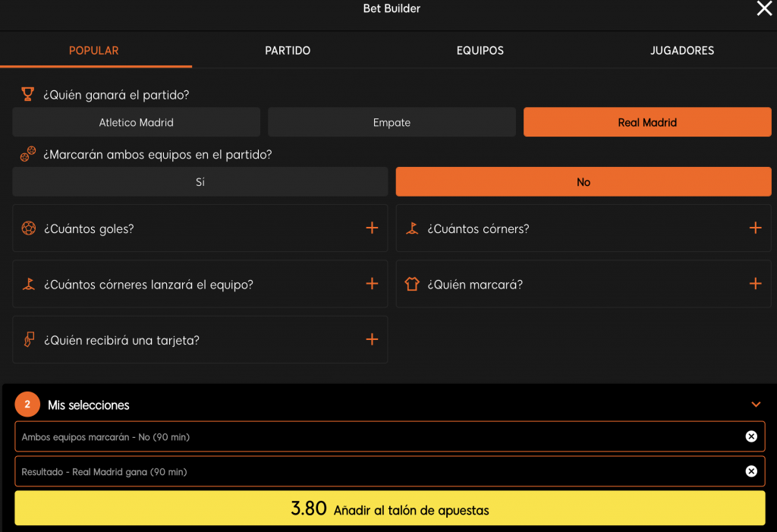Click the football icon next to ¿Cuántos goles?
Screen dimensions: 777x532
coord(29,228)
